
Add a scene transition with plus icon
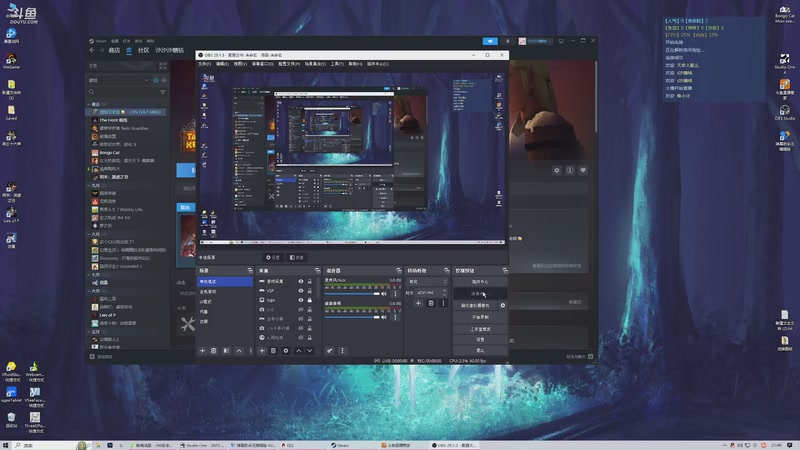click(418, 303)
